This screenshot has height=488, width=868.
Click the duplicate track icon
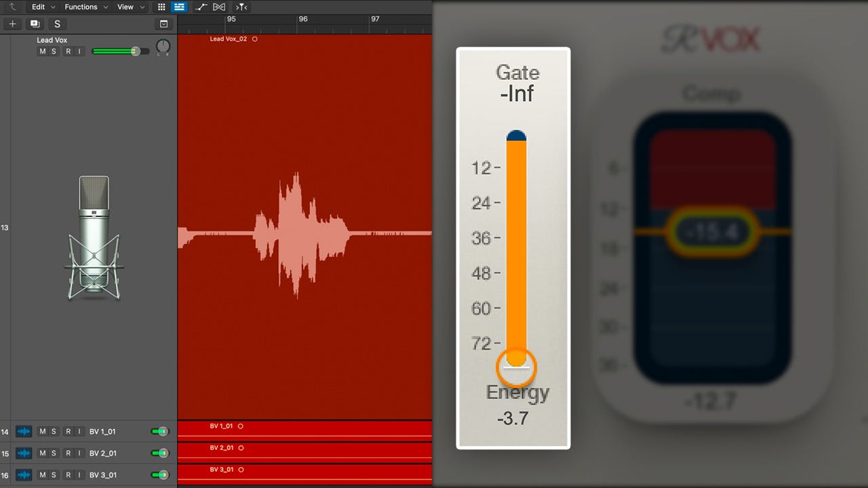pos(35,24)
